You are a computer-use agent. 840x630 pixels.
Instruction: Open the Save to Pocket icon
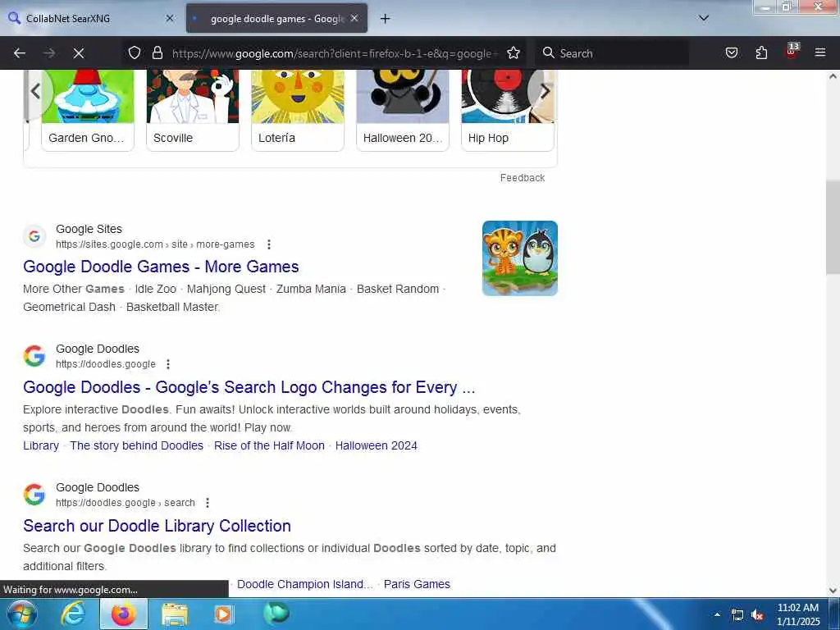tap(731, 52)
